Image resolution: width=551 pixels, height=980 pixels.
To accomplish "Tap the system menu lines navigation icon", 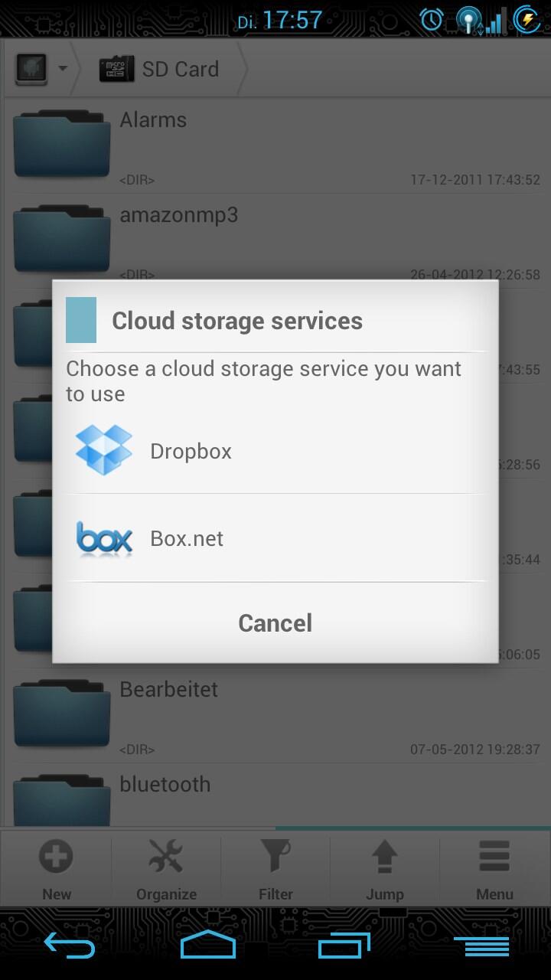I will pyautogui.click(x=481, y=946).
